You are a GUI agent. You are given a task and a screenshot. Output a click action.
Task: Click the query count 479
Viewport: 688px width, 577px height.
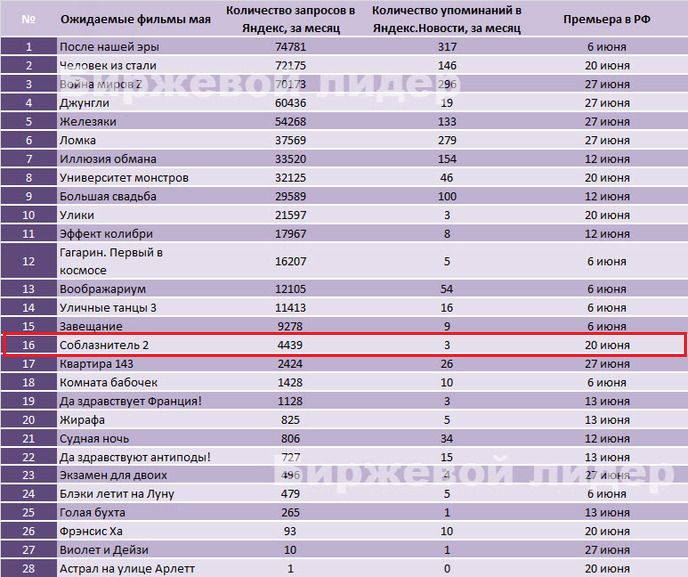pos(290,494)
